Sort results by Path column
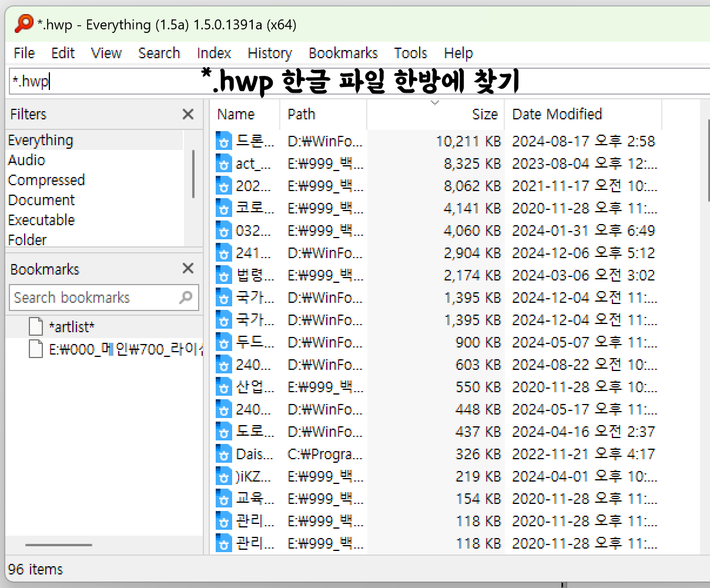This screenshot has width=710, height=588. 323,114
